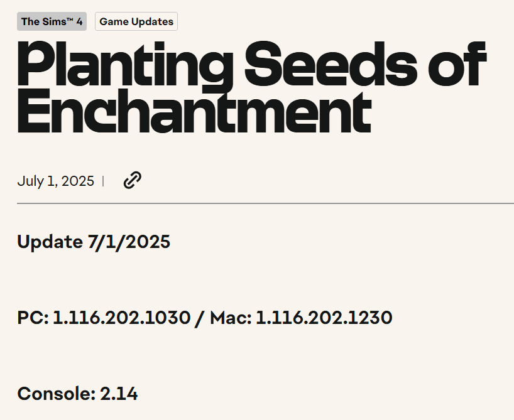The image size is (514, 420).
Task: Click the "Console:" label
Action: [56, 394]
